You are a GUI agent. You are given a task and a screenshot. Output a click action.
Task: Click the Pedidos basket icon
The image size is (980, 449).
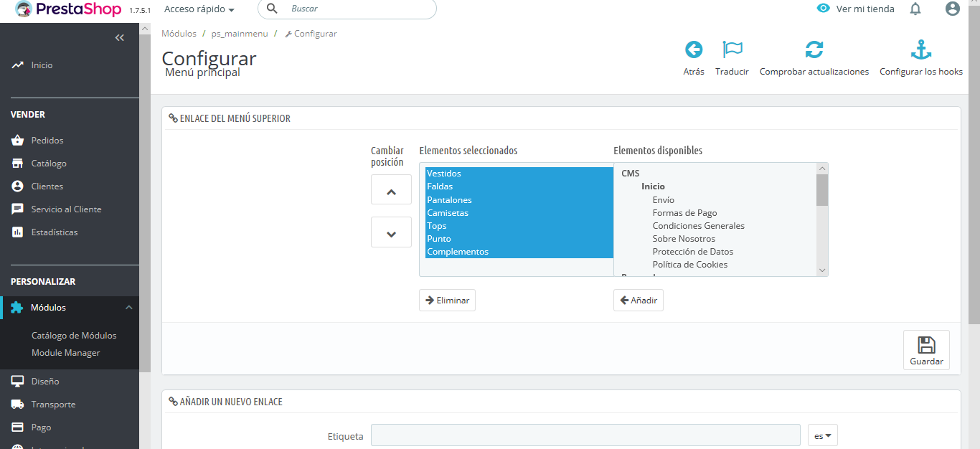[x=18, y=140]
